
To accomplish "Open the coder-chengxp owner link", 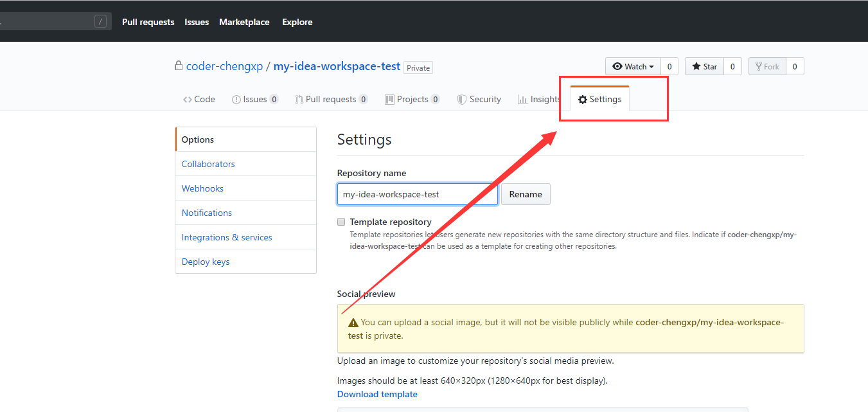I will click(x=225, y=66).
